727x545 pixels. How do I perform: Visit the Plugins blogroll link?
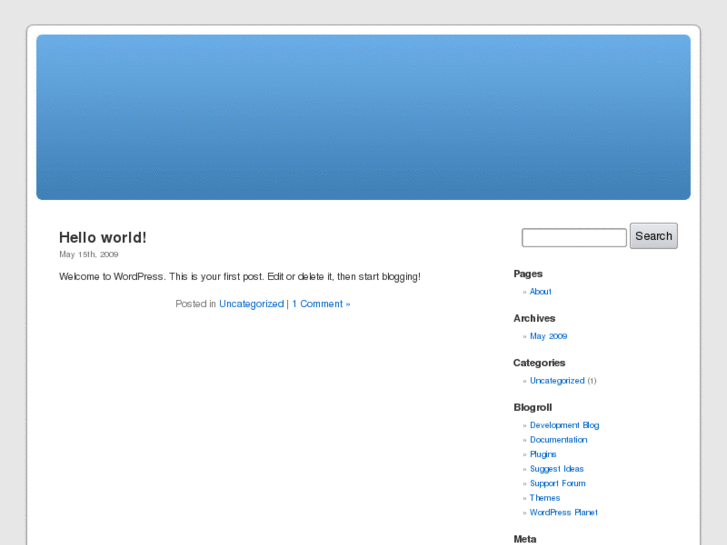point(543,454)
